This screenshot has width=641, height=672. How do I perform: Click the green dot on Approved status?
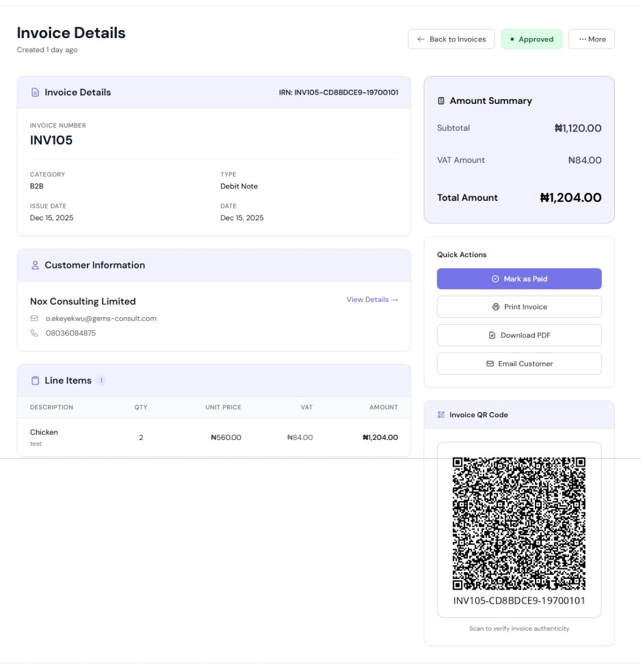[x=513, y=39]
